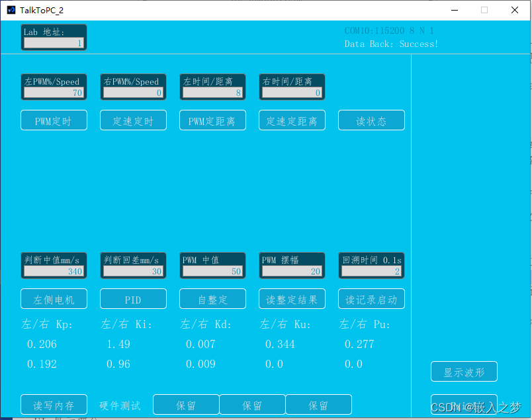Viewport: 532px width, 420px height.
Task: Close the TalkToPC_2 window
Action: 515,10
